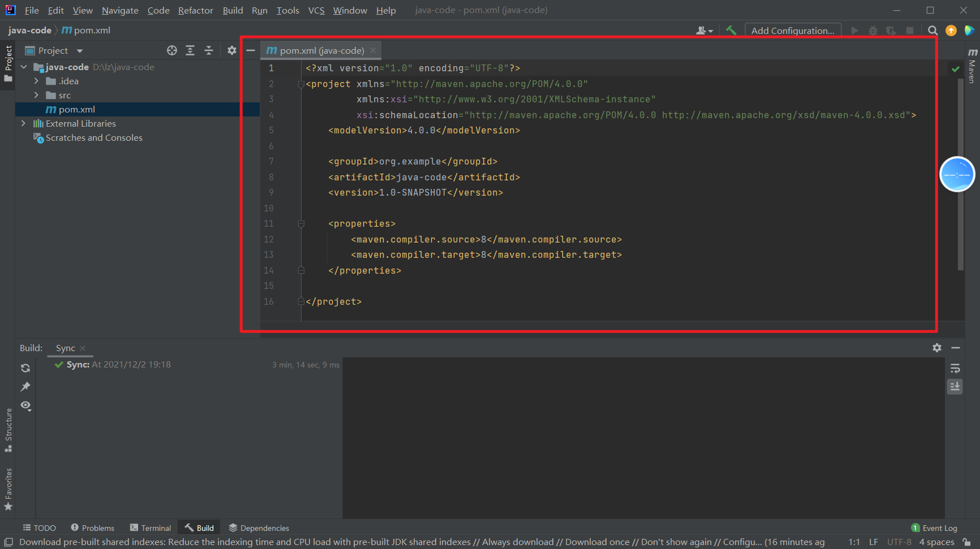Open the Terminal tool window

pos(151,528)
